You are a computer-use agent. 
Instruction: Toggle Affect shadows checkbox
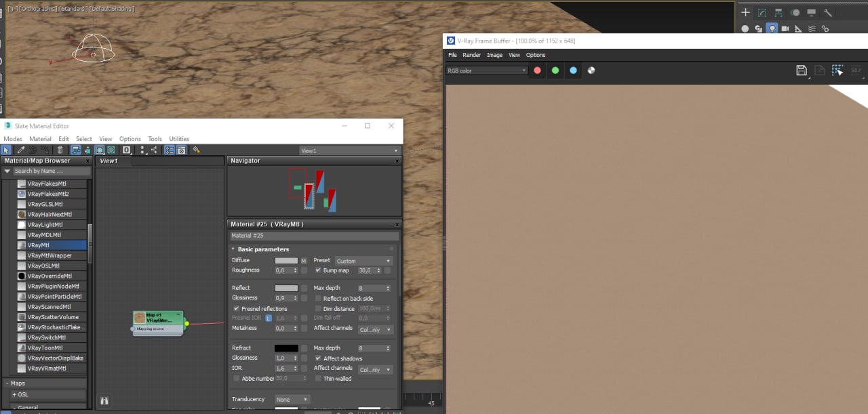pyautogui.click(x=318, y=358)
